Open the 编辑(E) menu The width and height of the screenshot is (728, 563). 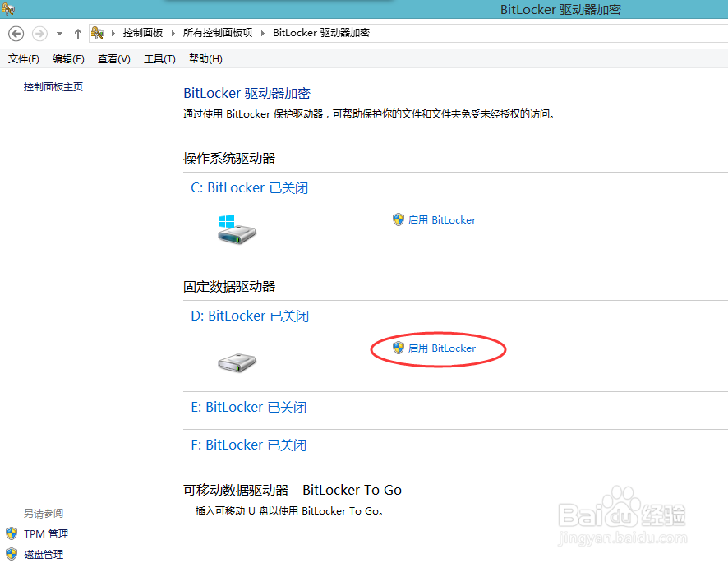(68, 59)
